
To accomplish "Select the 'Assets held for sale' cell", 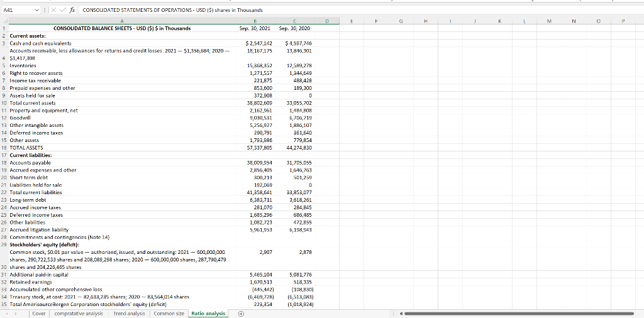I will [121, 96].
